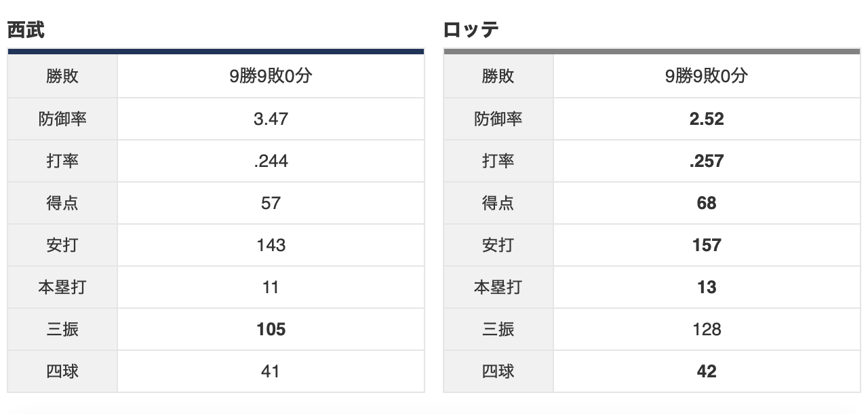Viewport: 868px width, 414px height.
Task: Click the 防御率 label in Seibu table
Action: pos(62,119)
